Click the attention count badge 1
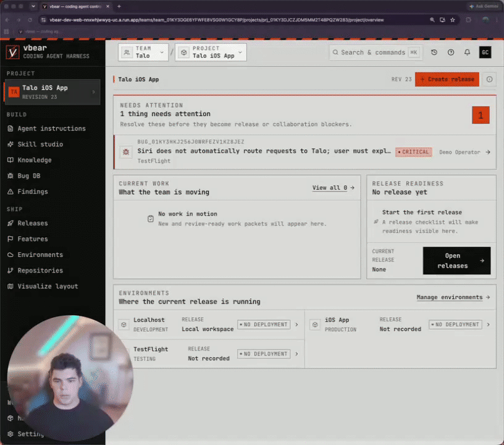504x445 pixels. coord(481,115)
